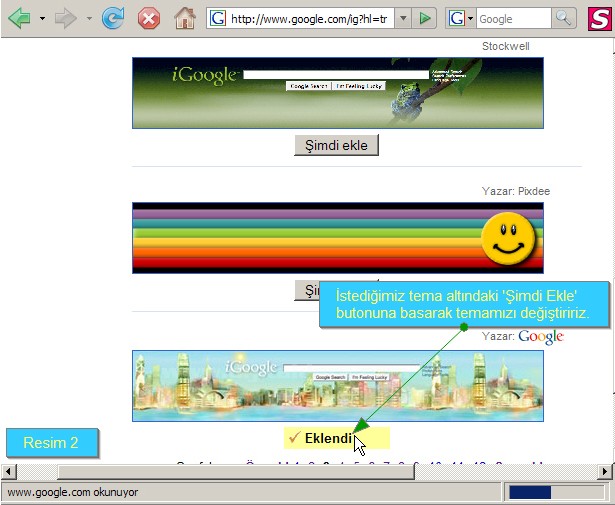Screen dimensions: 615x505
Task: Reload the page with the blue refresh icon
Action: [113, 18]
